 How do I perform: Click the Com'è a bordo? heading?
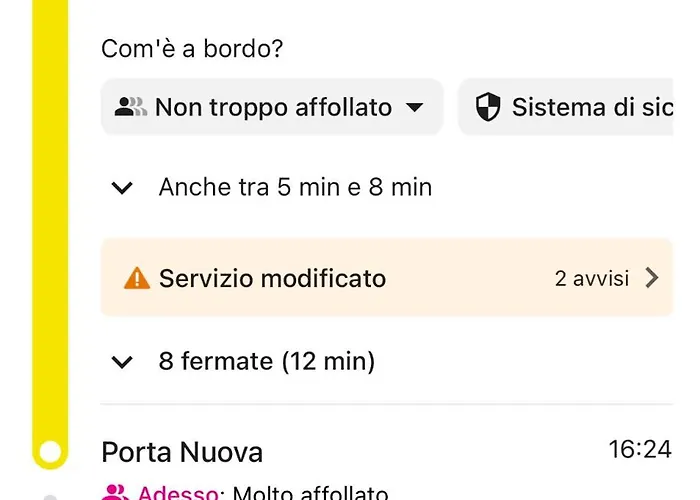coord(192,48)
